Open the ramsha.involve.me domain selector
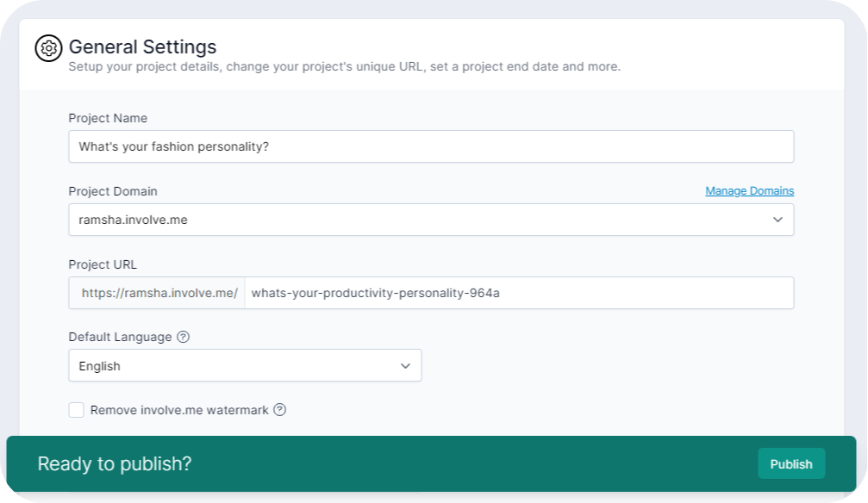 coord(431,220)
